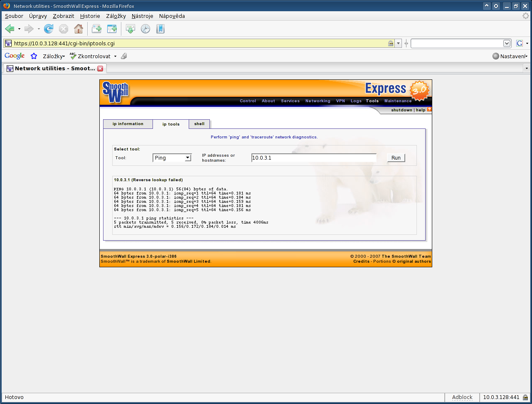Open the Nápověda menu
The image size is (532, 404).
tap(172, 16)
